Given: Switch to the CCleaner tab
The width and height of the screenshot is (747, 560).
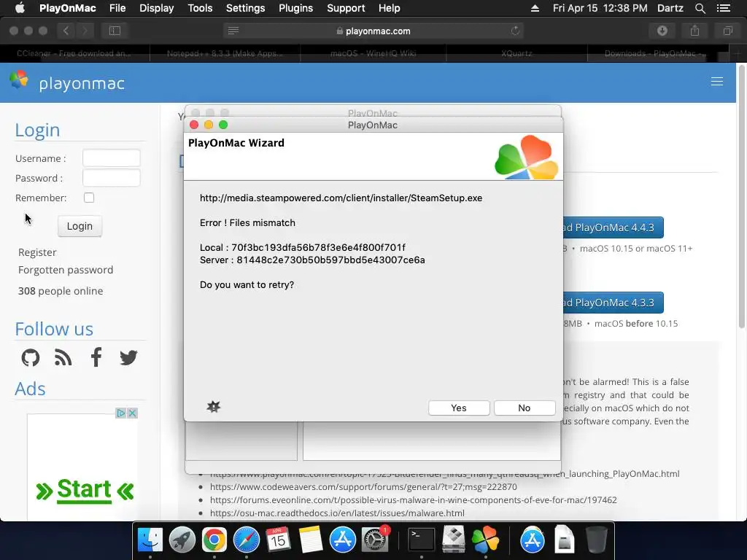Looking at the screenshot, I should tap(75, 53).
